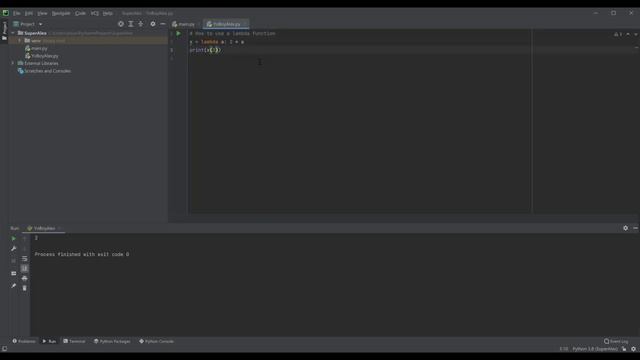Screen dimensions: 640x360
Task: Open the File menu
Action: point(17,13)
